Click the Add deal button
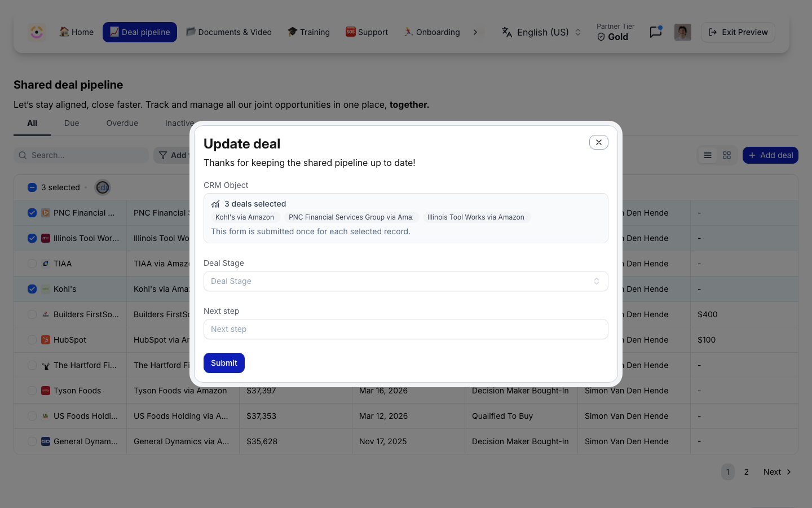812x508 pixels. tap(770, 155)
